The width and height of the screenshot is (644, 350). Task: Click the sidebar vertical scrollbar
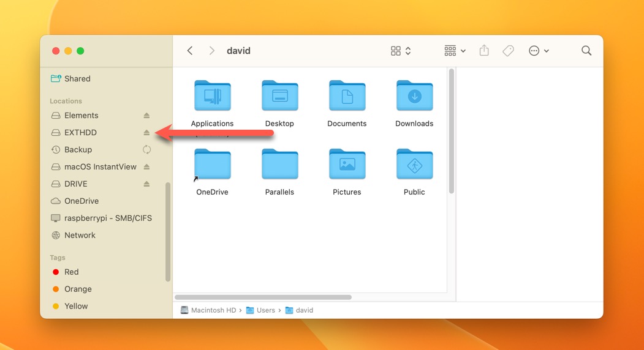167,232
